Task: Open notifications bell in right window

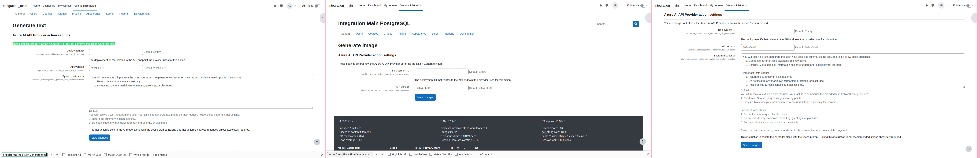Action: pos(927,5)
